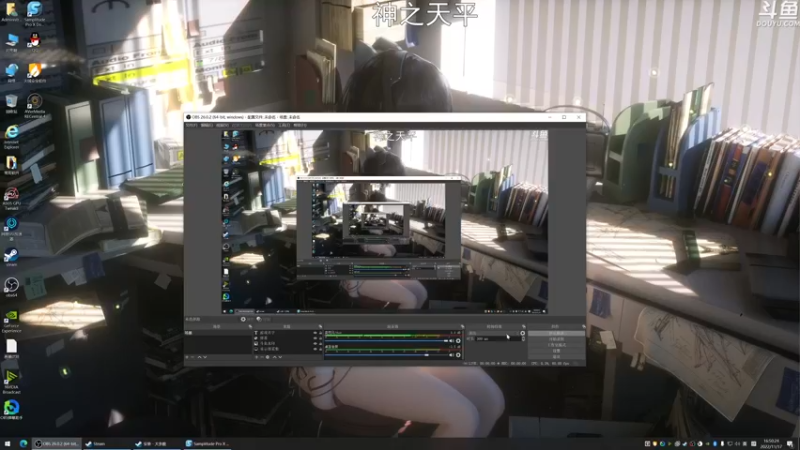Open GeForce Experience desktop shortcut
This screenshot has width=800, height=450.
pyautogui.click(x=11, y=321)
